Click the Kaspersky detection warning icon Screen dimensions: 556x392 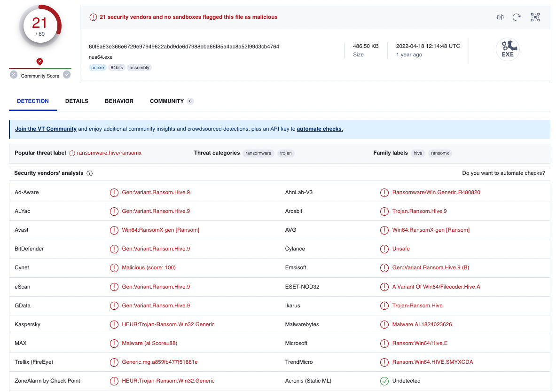coord(114,325)
